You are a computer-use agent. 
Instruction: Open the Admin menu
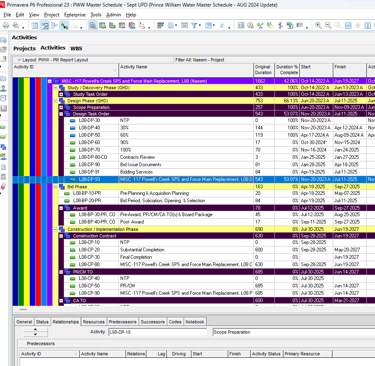click(x=113, y=15)
